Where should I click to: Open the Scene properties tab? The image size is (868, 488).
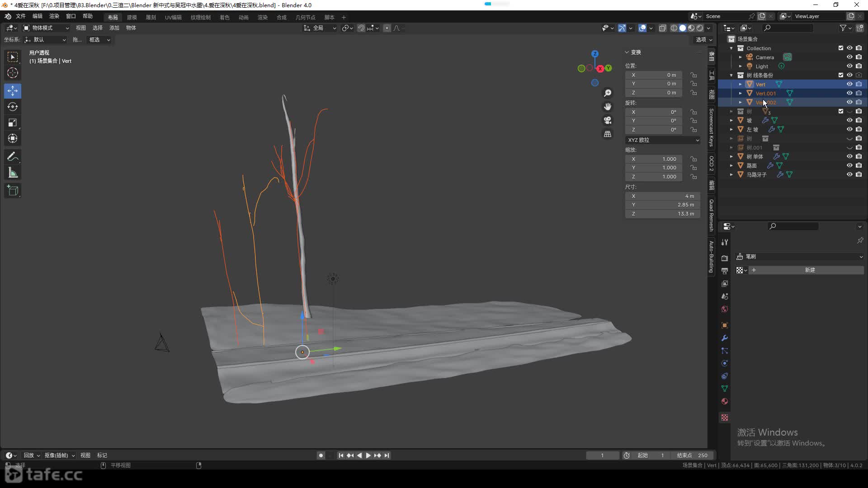pos(725,296)
